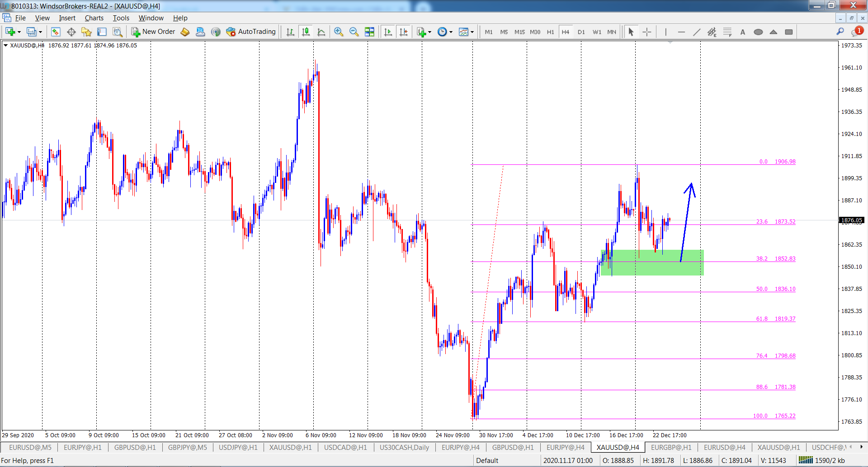Select the MN timeframe
This screenshot has width=868, height=467.
point(612,32)
